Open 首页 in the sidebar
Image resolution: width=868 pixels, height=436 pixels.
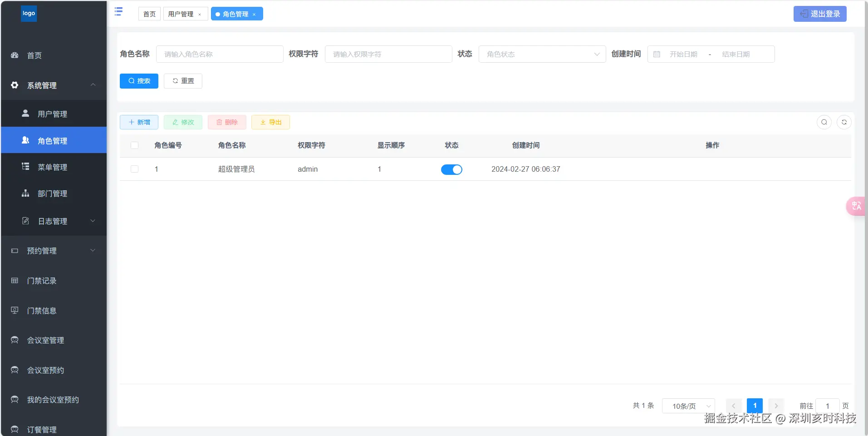pyautogui.click(x=54, y=55)
